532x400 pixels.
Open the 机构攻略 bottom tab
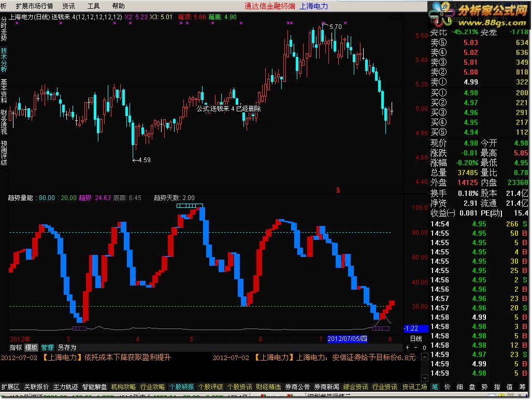click(x=123, y=387)
